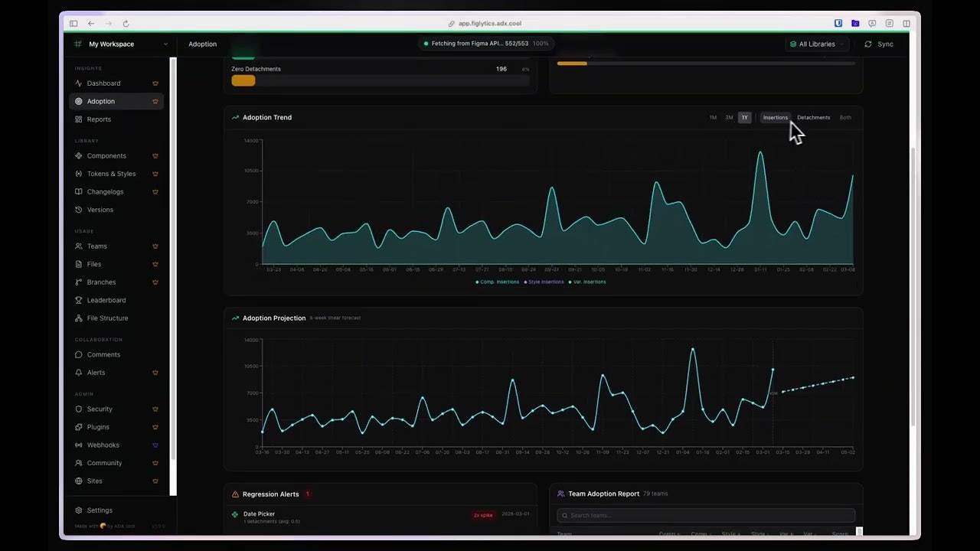The height and width of the screenshot is (551, 980).
Task: Toggle Style Insertions legend item
Action: coord(544,282)
